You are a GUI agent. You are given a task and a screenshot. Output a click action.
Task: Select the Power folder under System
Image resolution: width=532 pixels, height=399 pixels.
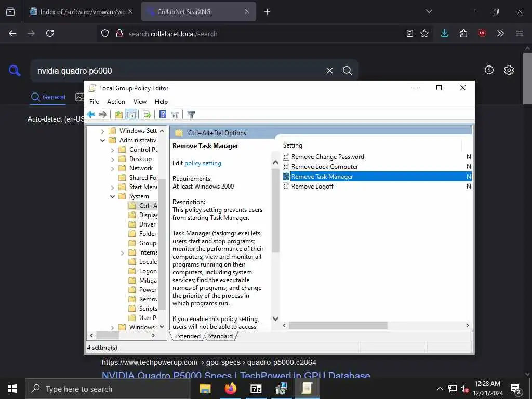click(142, 290)
